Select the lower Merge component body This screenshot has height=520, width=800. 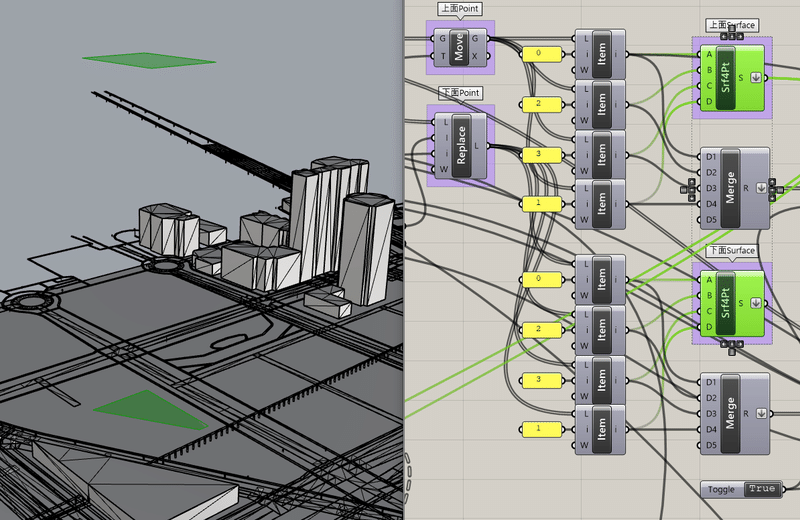click(x=731, y=413)
